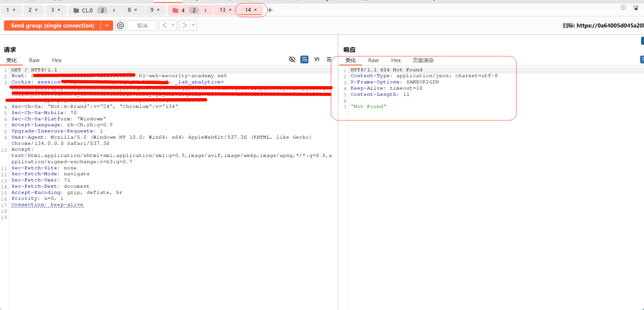
Task: Click the Sec-Ch-Ua-Mobile header line
Action: point(44,113)
